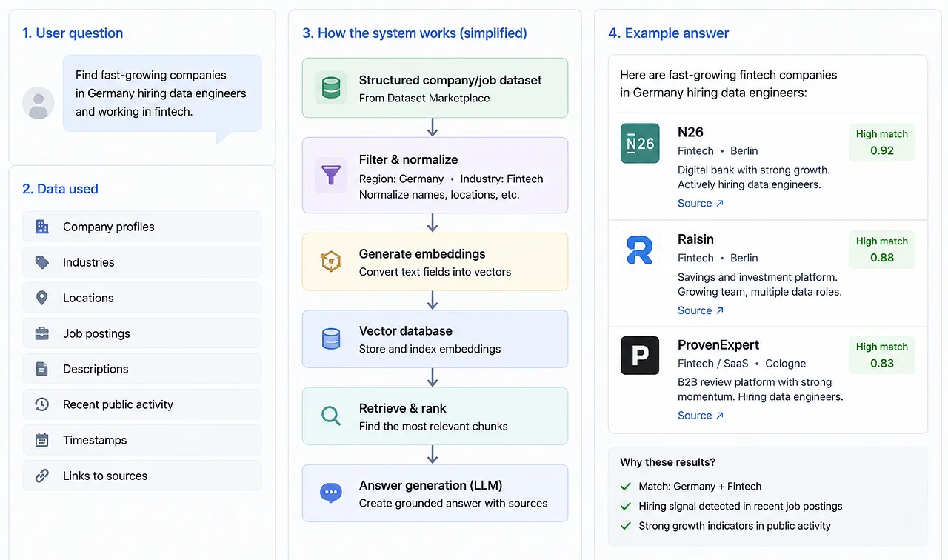
Task: Click the Descriptions document icon
Action: (42, 369)
